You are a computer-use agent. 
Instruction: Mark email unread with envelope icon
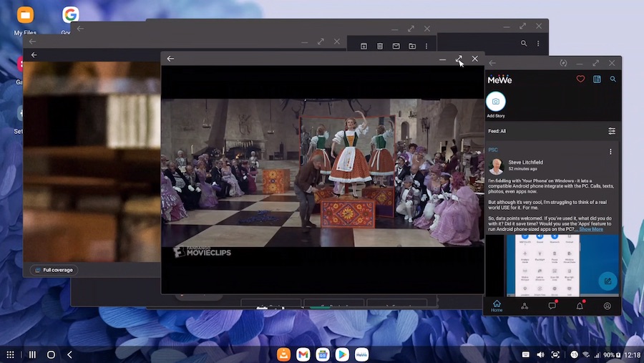coord(396,46)
